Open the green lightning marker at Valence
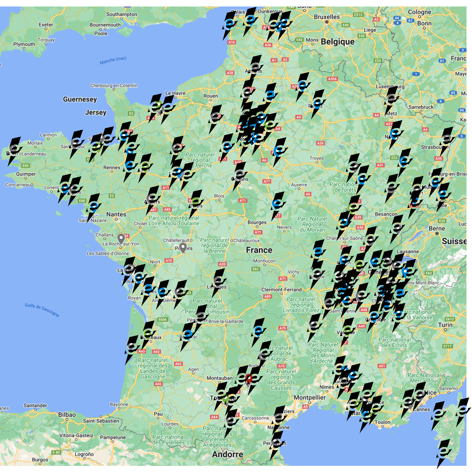This screenshot has height=476, width=472. pos(348,332)
